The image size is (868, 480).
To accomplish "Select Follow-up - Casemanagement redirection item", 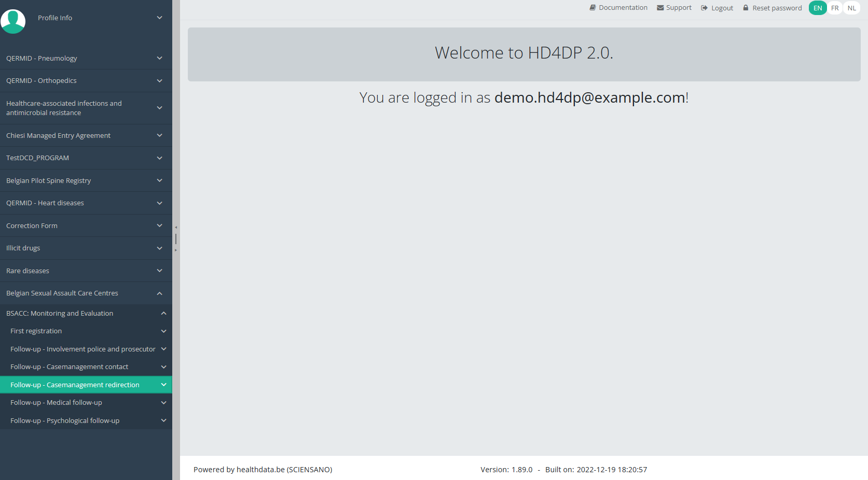I will [75, 385].
